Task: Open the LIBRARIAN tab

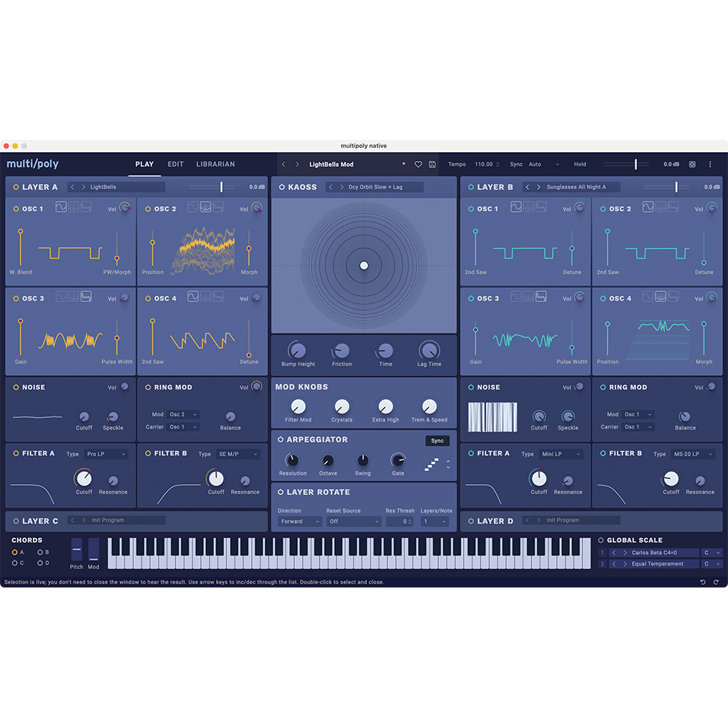Action: click(x=215, y=164)
